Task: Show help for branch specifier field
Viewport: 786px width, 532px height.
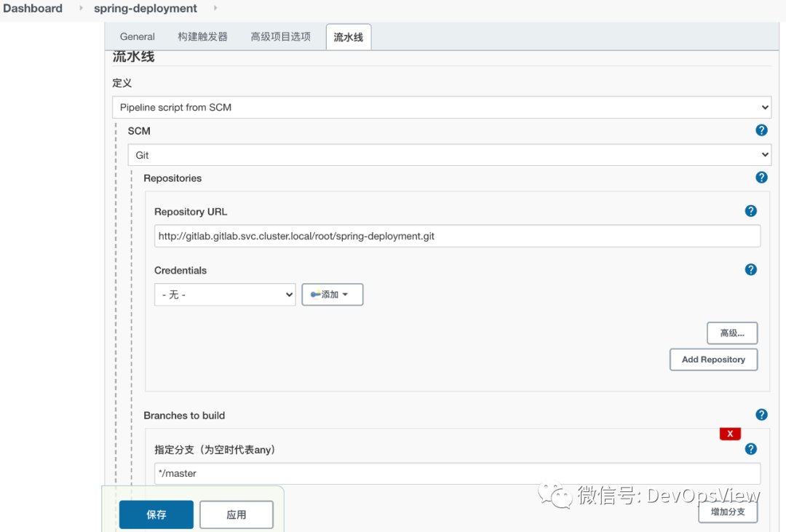Action: [750, 449]
